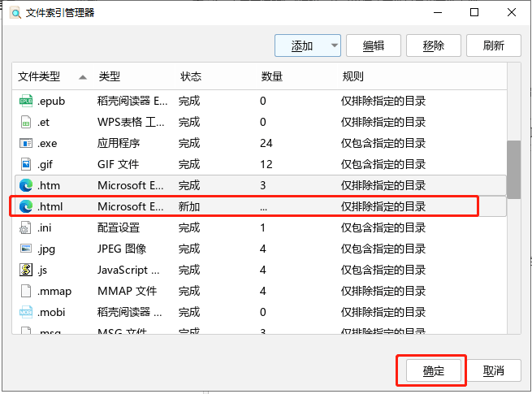Screen dimensions: 532x394
Task: Click the sort arrow next to 文件类型
Action: click(83, 78)
